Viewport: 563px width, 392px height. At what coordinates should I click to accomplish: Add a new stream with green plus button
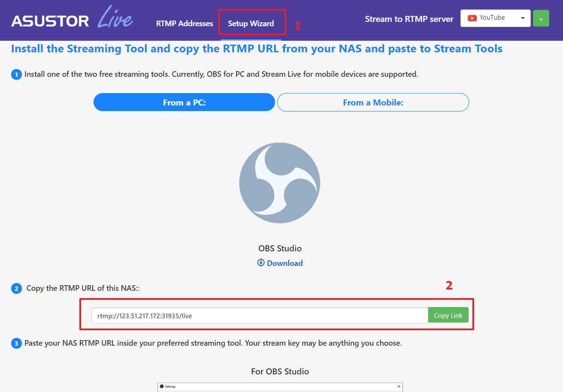click(x=541, y=19)
